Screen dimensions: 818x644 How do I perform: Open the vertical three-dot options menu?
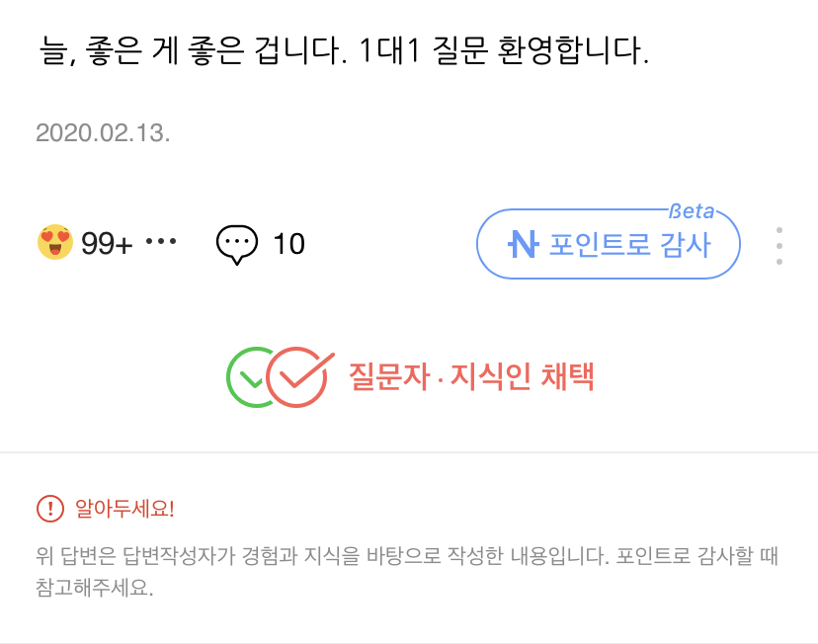[779, 245]
